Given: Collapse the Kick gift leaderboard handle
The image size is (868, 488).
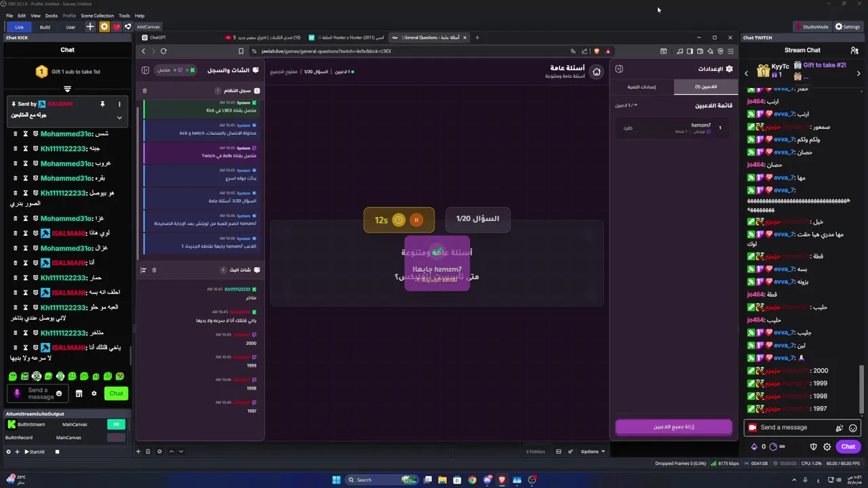Looking at the screenshot, I should click(x=67, y=89).
